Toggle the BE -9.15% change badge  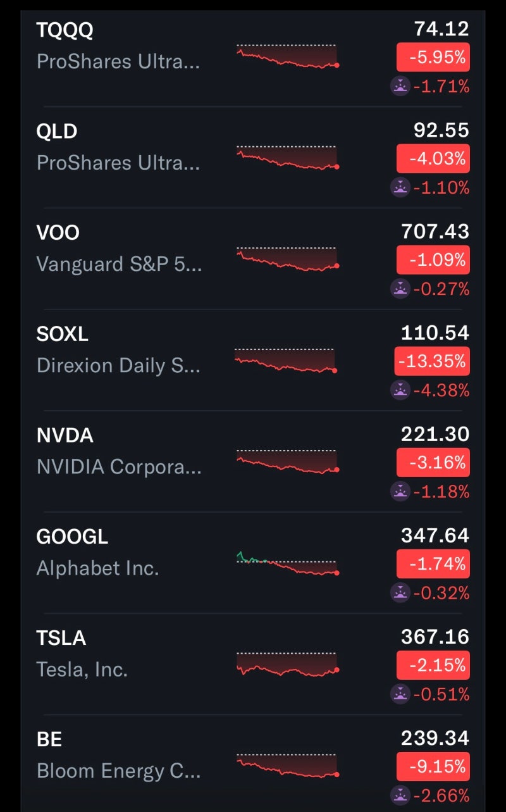click(433, 766)
